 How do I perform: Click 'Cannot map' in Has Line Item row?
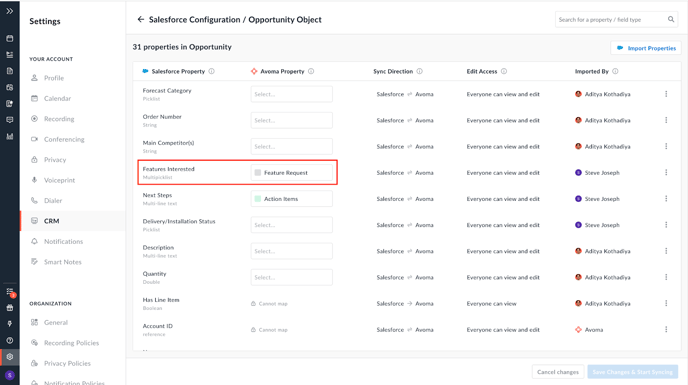[x=273, y=303]
